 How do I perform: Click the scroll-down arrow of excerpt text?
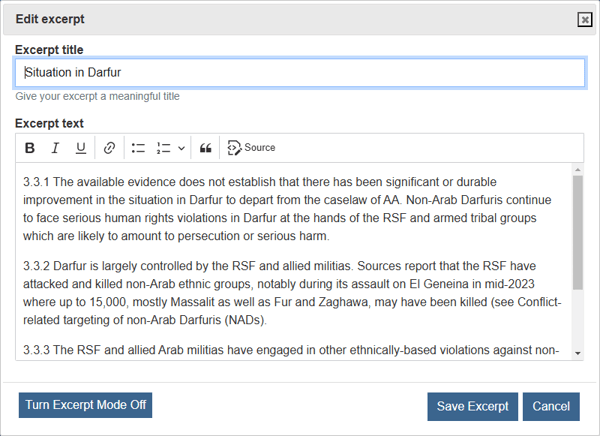pyautogui.click(x=578, y=353)
